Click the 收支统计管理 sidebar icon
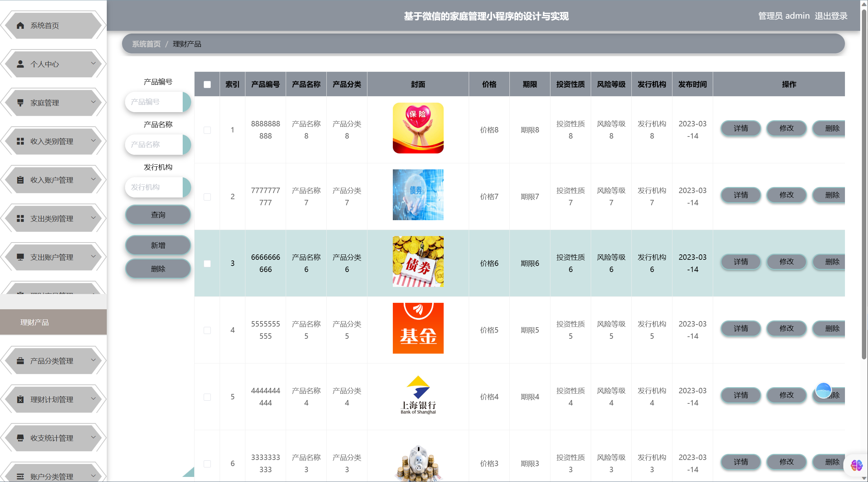 coord(20,438)
